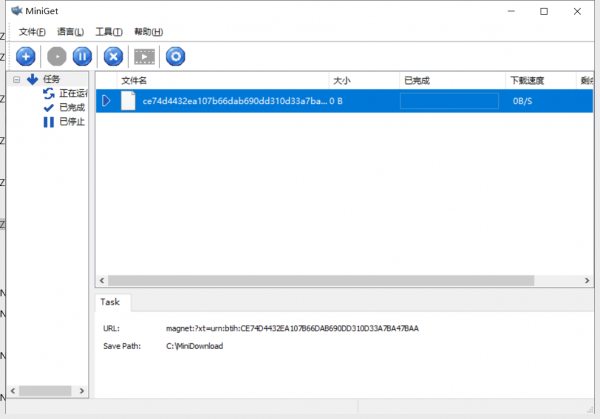
Task: Click the 0B/S speed cell
Action: click(x=522, y=101)
